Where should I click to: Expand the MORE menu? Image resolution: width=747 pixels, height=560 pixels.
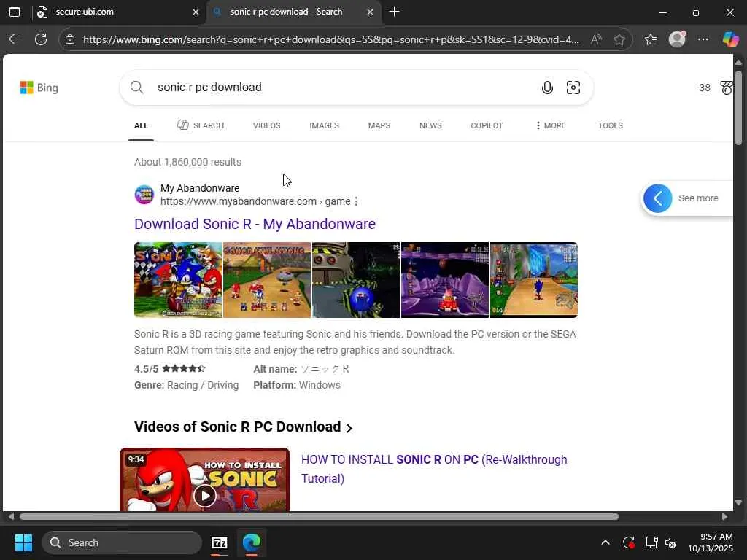click(551, 125)
